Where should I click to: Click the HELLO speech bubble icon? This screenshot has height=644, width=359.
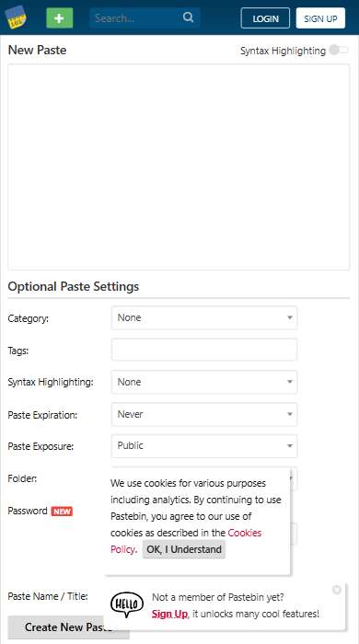(x=127, y=605)
